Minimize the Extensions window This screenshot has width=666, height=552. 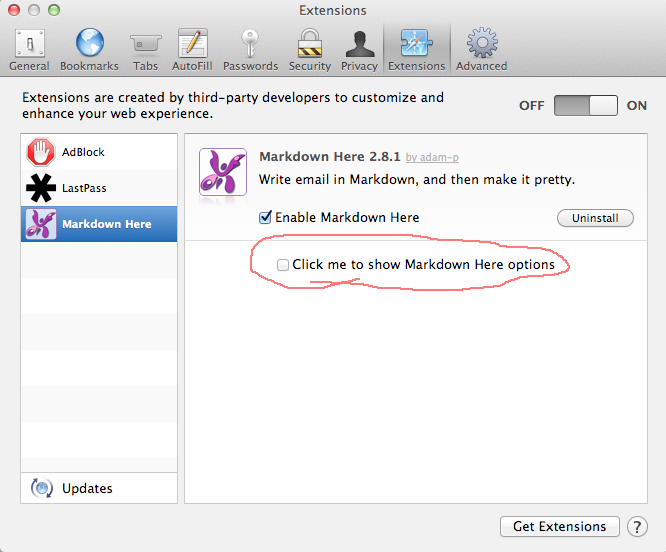pos(34,10)
